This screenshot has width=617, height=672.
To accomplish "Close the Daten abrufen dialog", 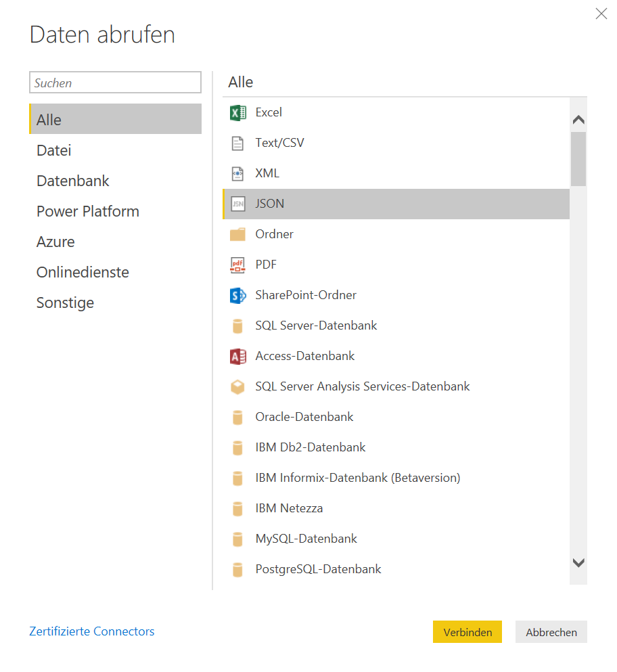I will (x=601, y=14).
